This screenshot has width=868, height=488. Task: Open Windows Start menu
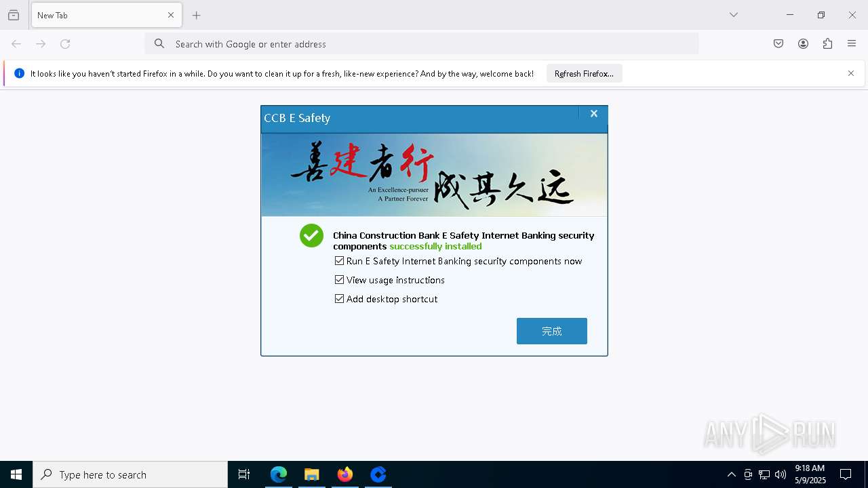(16, 474)
